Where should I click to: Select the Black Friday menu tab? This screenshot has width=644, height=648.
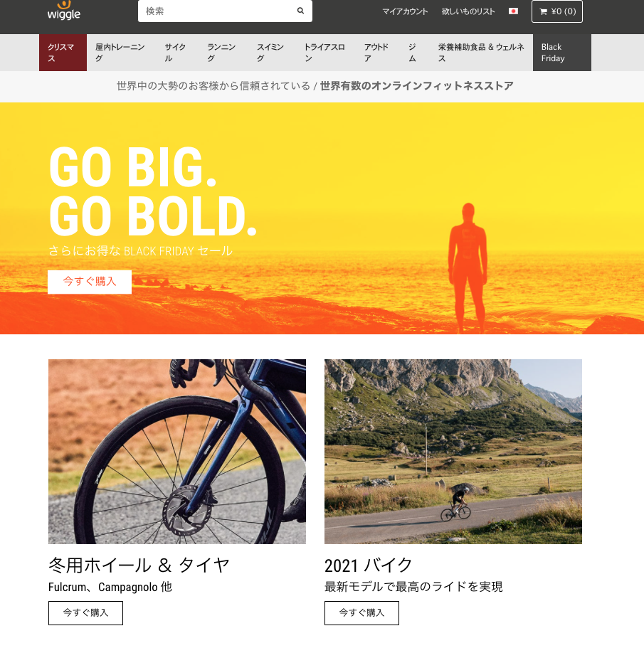(x=561, y=53)
